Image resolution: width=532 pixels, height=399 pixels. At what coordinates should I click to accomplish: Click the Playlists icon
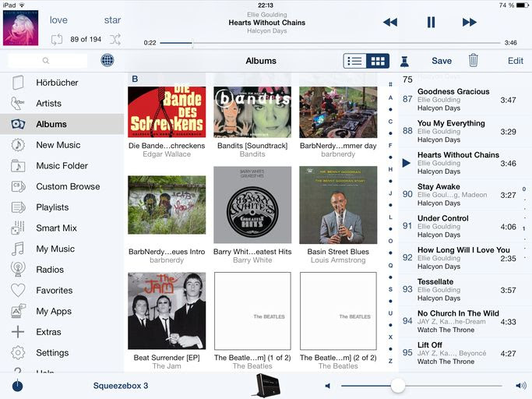click(18, 207)
